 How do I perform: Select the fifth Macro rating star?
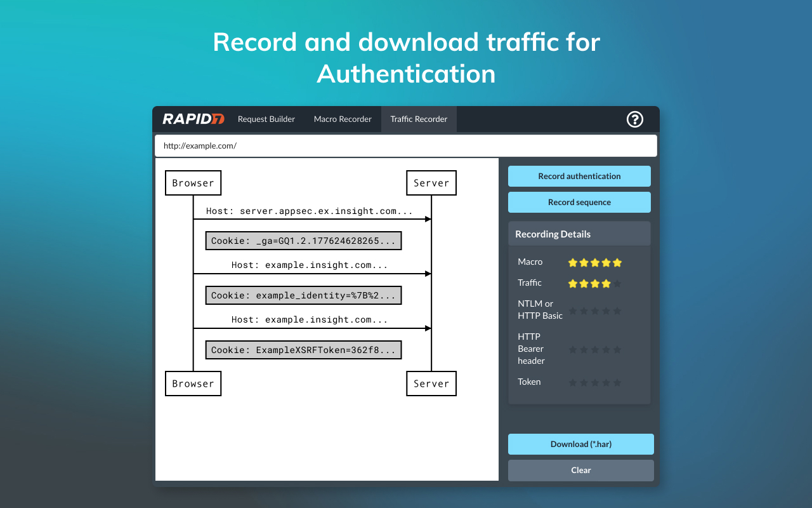tap(617, 262)
